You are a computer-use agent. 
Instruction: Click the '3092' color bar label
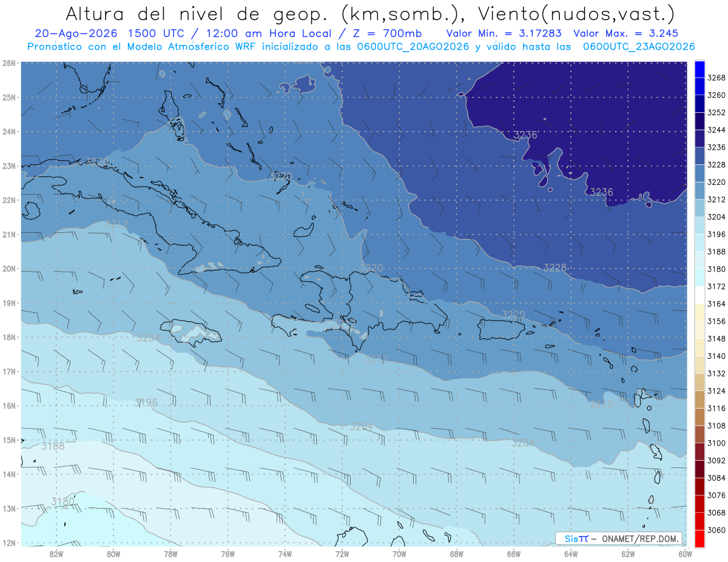click(716, 460)
